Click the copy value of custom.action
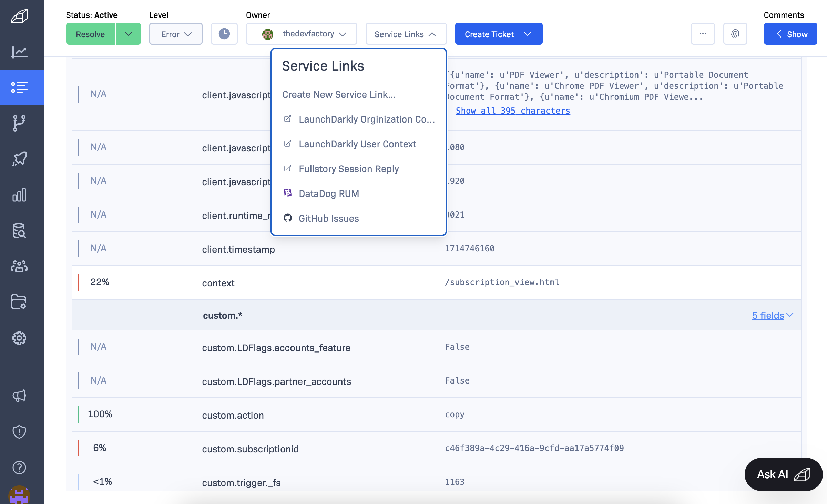827x504 pixels. coord(455,414)
